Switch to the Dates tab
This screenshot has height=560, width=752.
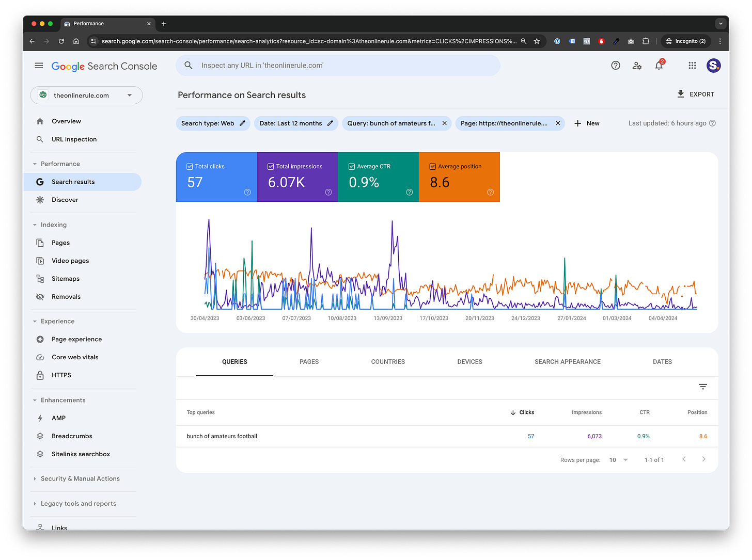pos(662,362)
